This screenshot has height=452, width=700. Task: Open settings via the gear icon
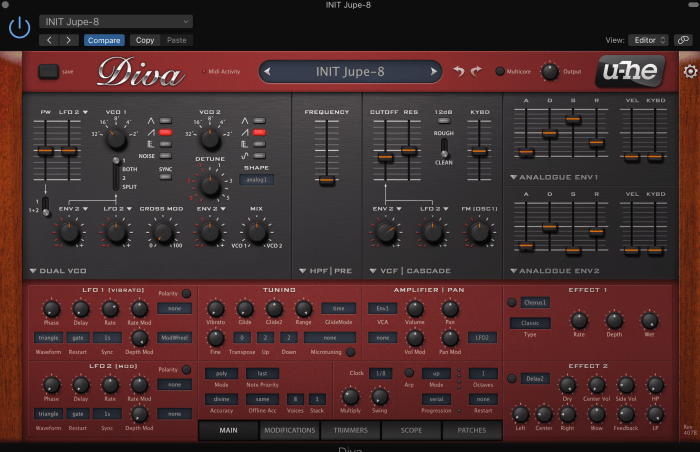pos(689,71)
